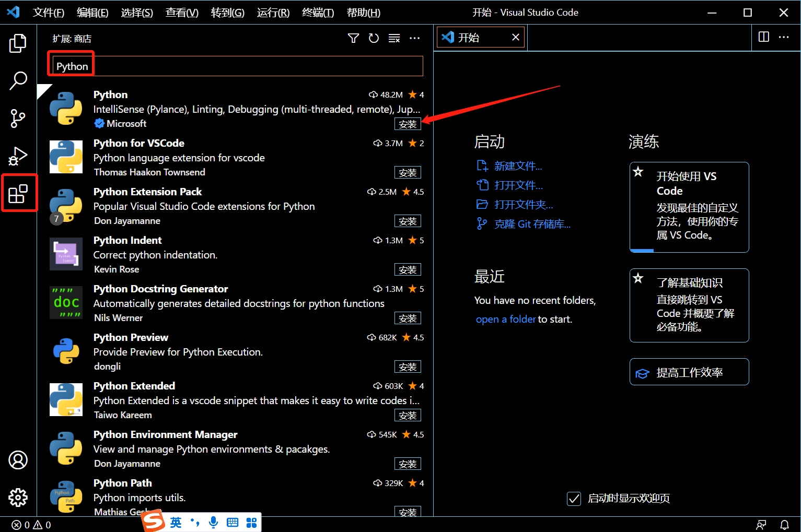
Task: Open the Manage gear icon
Action: [x=18, y=498]
